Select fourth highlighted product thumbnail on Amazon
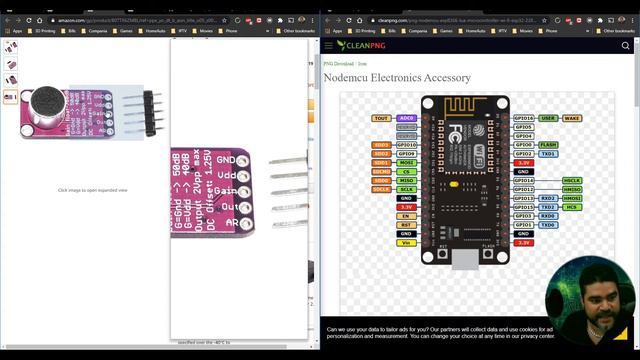640x360 pixels. pyautogui.click(x=11, y=97)
